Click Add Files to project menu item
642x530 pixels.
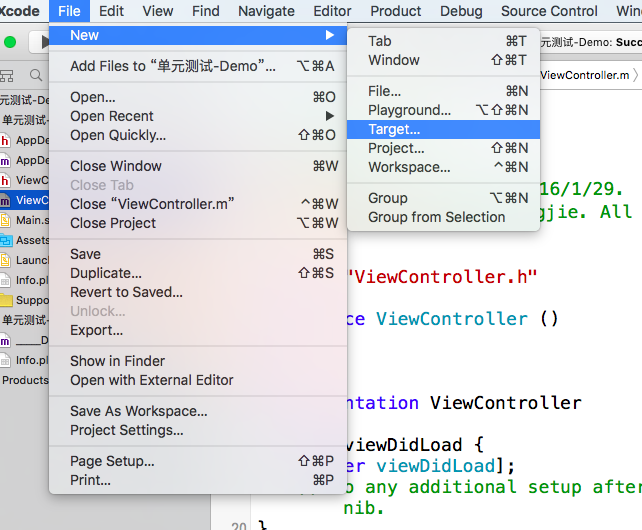[173, 66]
